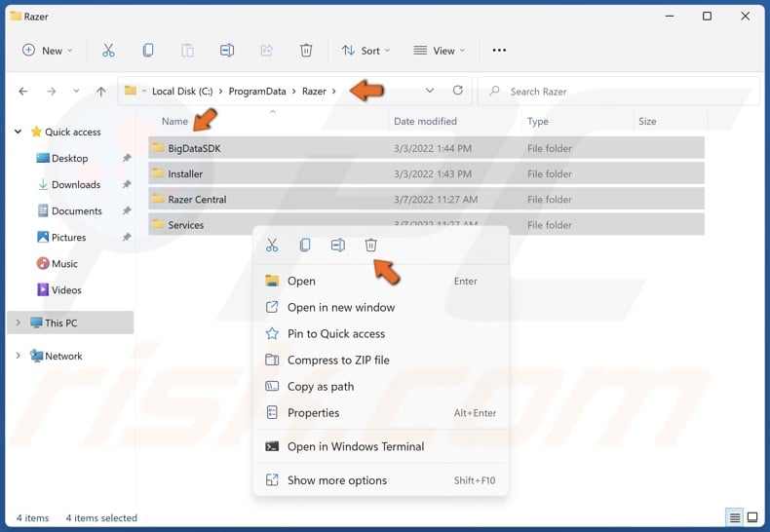Screen dimensions: 770x532
Task: Switch to large icons view in status bar
Action: [752, 517]
